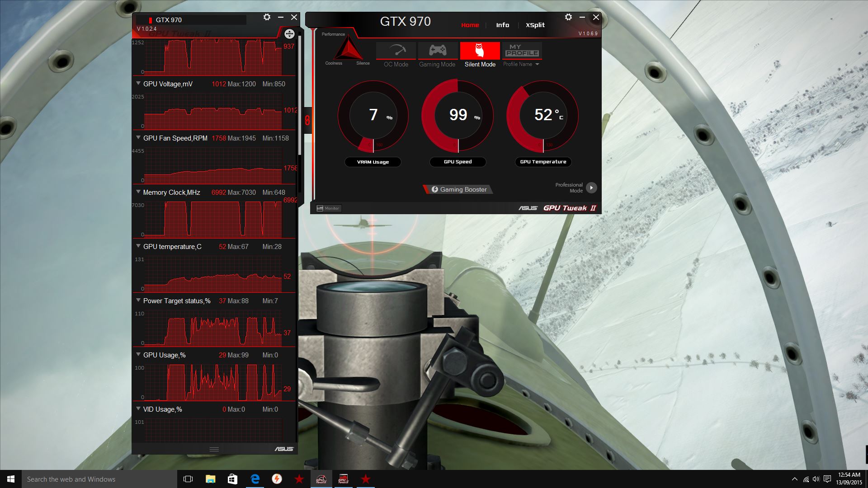The image size is (868, 488).
Task: Open the Profile Name dropdown
Action: pyautogui.click(x=521, y=64)
